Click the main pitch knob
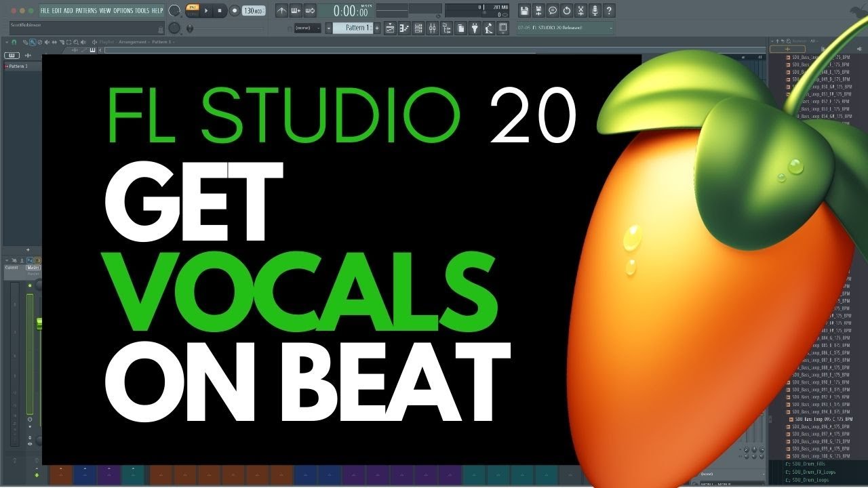 click(174, 28)
